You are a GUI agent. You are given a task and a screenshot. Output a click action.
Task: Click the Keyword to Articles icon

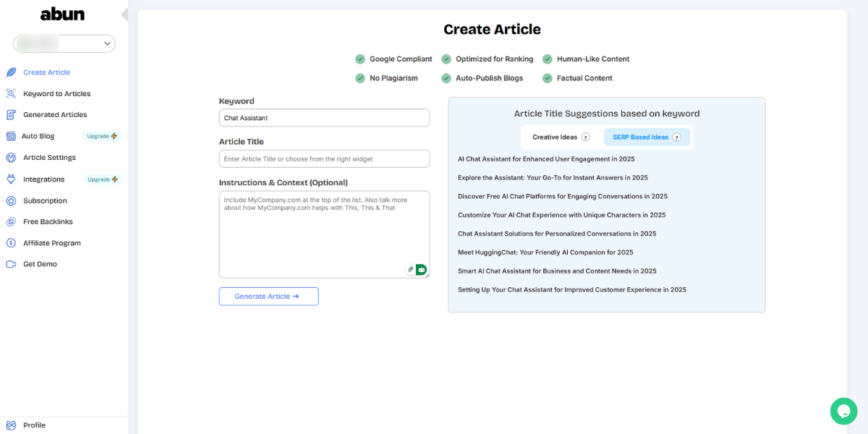click(x=11, y=93)
